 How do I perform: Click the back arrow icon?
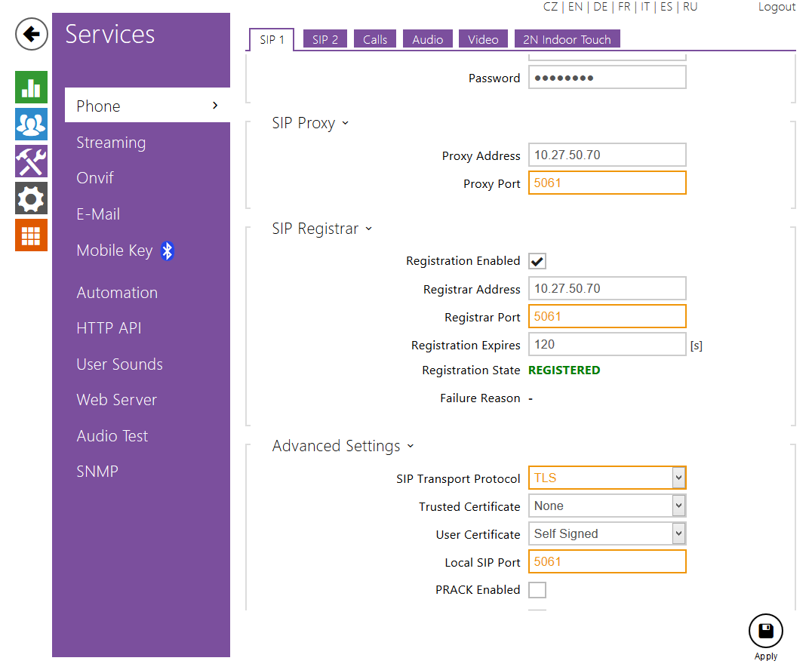(32, 35)
